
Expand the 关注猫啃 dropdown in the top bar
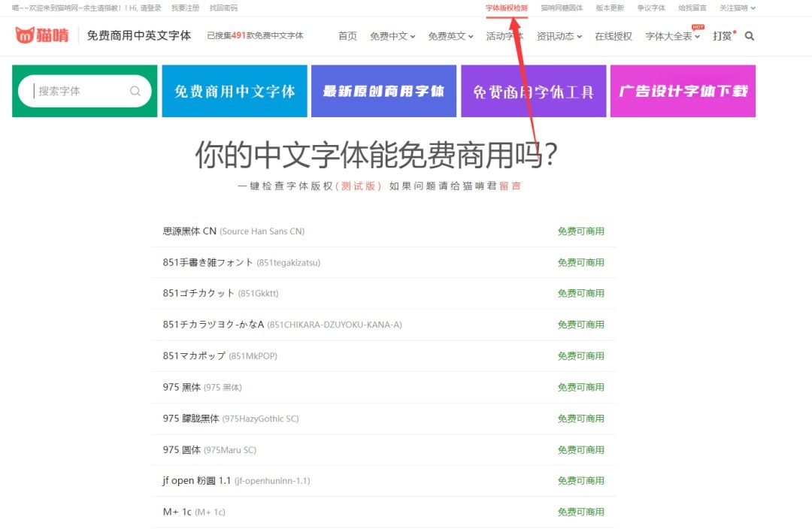[x=737, y=8]
